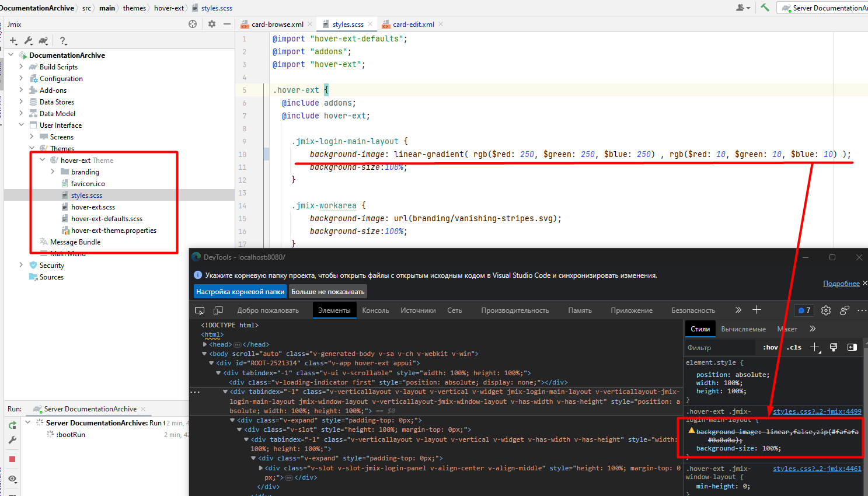Close the Server DocumentationArchive run tab
This screenshot has height=496, width=868.
click(143, 408)
